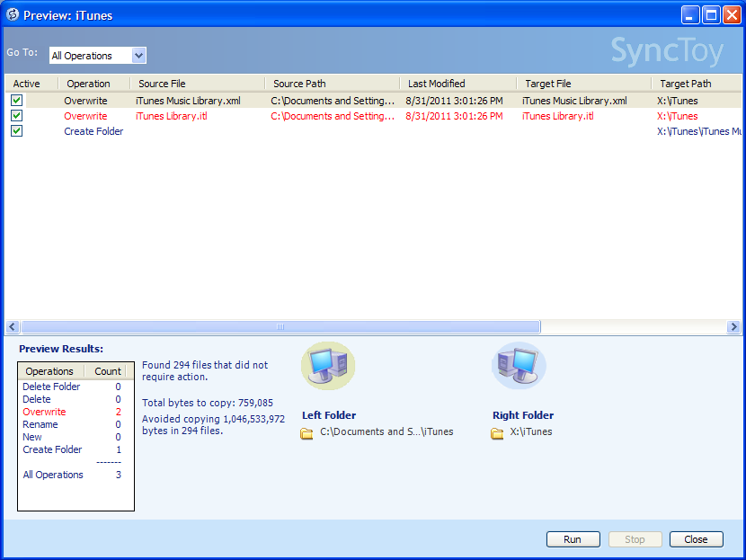This screenshot has height=560, width=746.
Task: Sort by the Target File column header
Action: pyautogui.click(x=584, y=84)
